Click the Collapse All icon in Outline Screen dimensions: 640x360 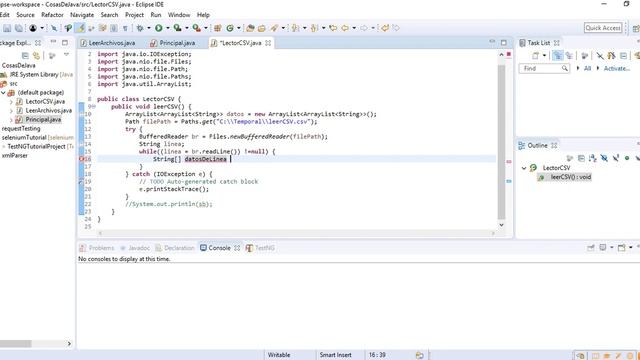point(581,158)
